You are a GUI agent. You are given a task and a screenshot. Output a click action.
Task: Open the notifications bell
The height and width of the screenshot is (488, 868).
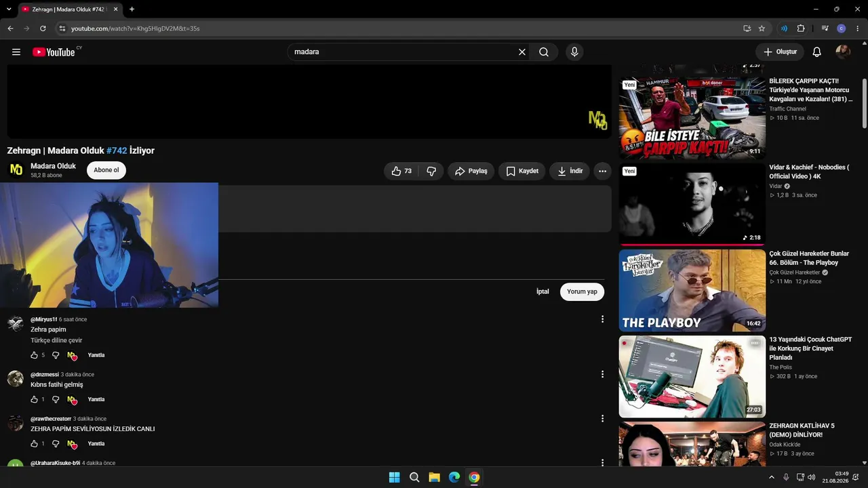tap(817, 52)
